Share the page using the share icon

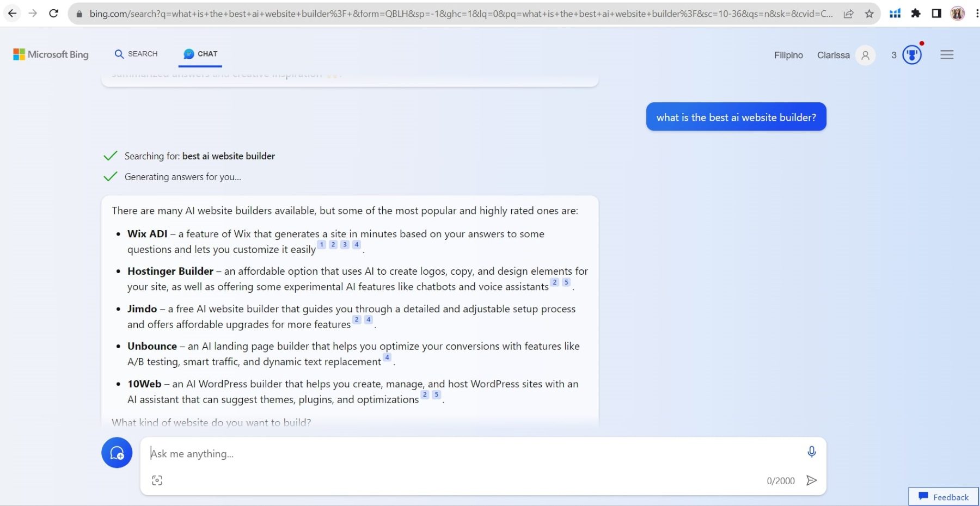point(850,13)
